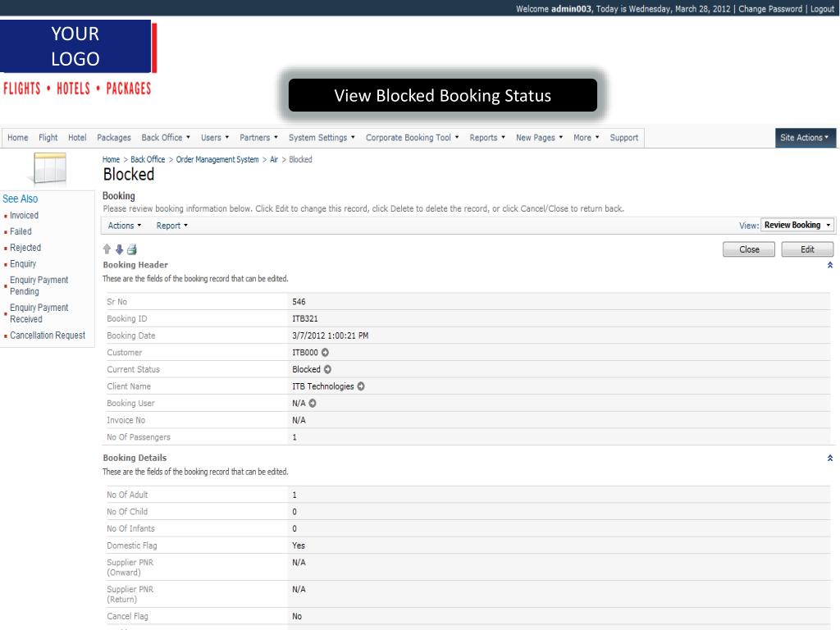Click the Supplier PNR (Onward) label
This screenshot has height=630, width=840.
130,568
